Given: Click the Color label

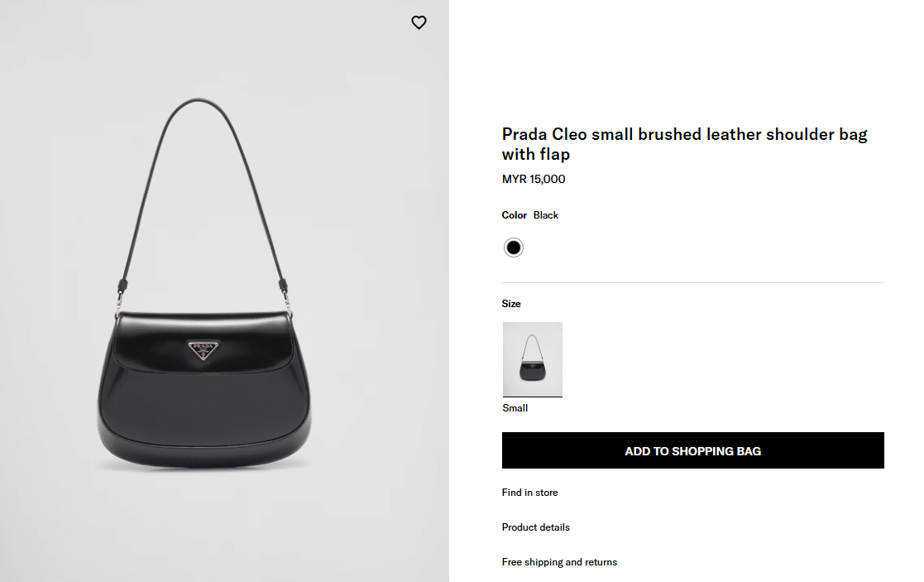Looking at the screenshot, I should point(514,215).
